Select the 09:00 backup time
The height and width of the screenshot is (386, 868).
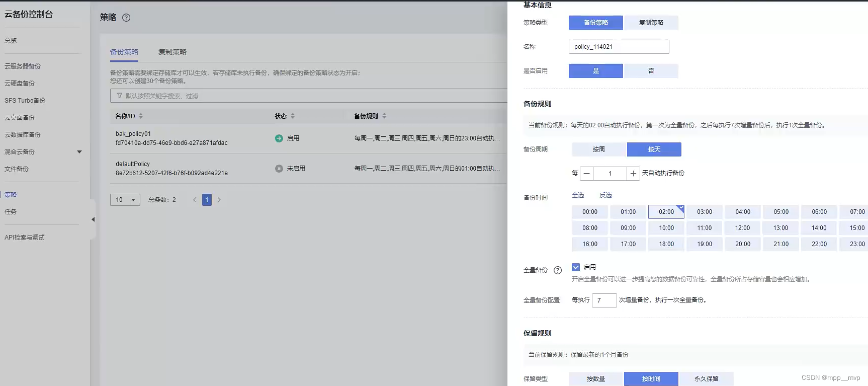tap(628, 228)
